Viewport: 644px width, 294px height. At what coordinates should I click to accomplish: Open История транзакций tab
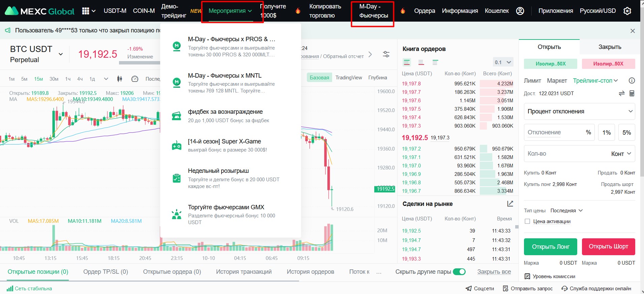[x=244, y=272]
